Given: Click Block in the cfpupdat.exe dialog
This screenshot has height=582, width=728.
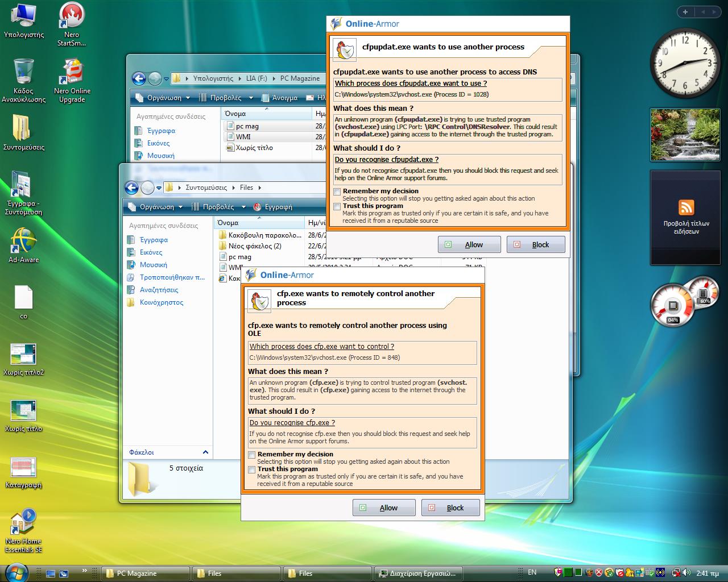Looking at the screenshot, I should coord(536,244).
